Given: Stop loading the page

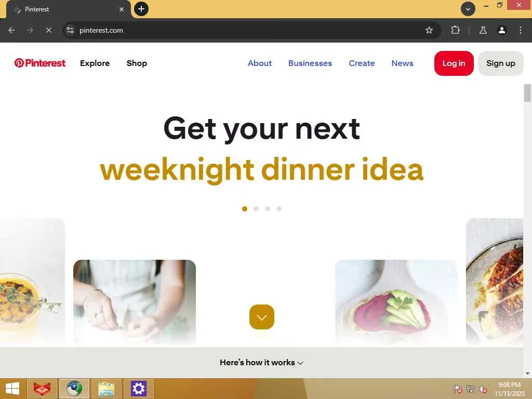Looking at the screenshot, I should [x=48, y=30].
